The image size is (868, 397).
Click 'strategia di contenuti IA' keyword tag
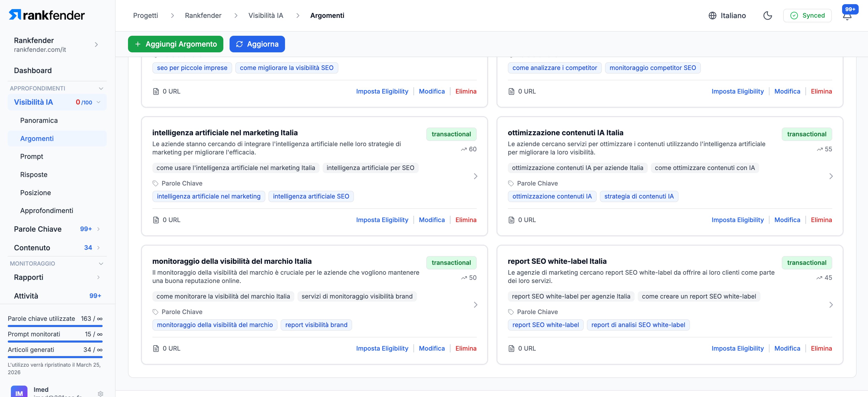(638, 196)
